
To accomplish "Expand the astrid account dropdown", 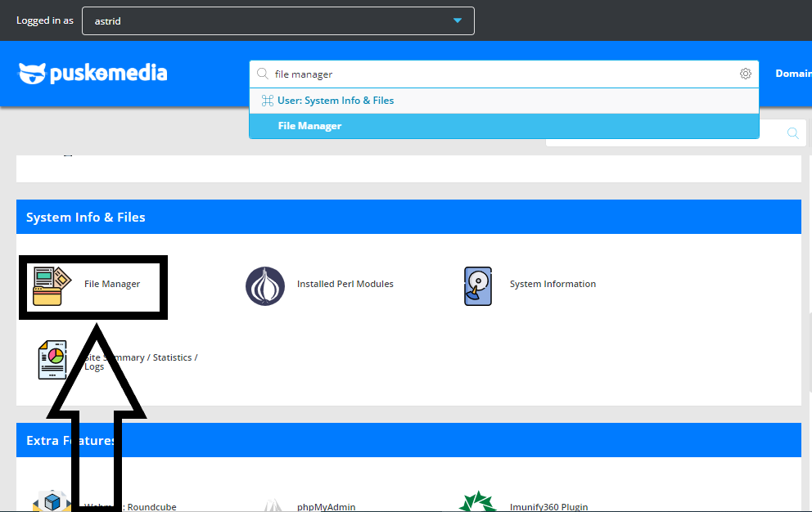I will [457, 20].
